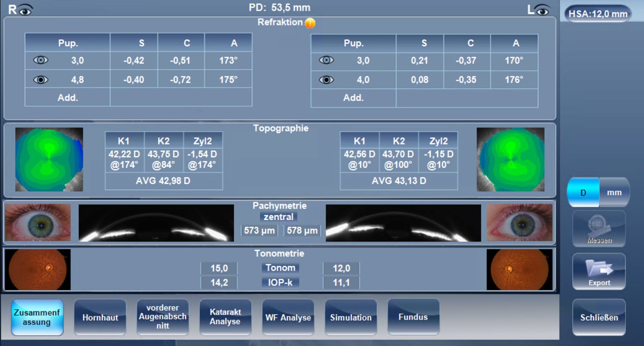
Task: Click the orange warning icon beside Refraktion
Action: 310,22
